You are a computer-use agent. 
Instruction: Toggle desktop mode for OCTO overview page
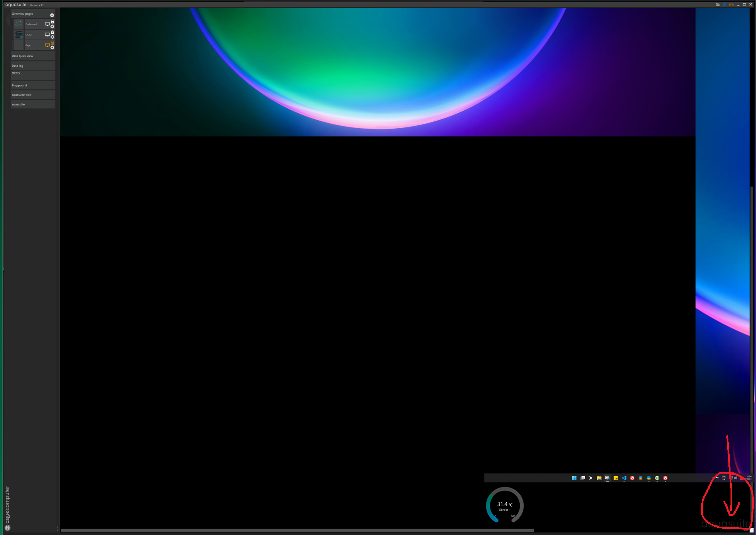pyautogui.click(x=47, y=35)
